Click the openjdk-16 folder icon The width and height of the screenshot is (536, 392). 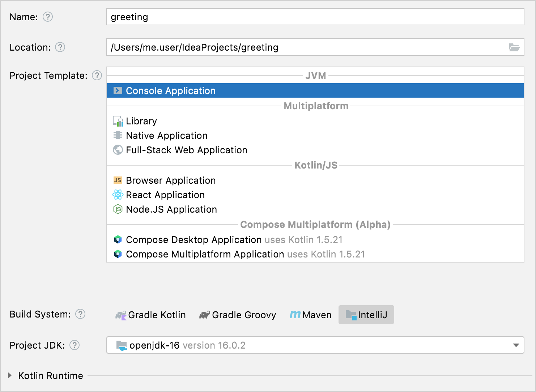click(122, 345)
